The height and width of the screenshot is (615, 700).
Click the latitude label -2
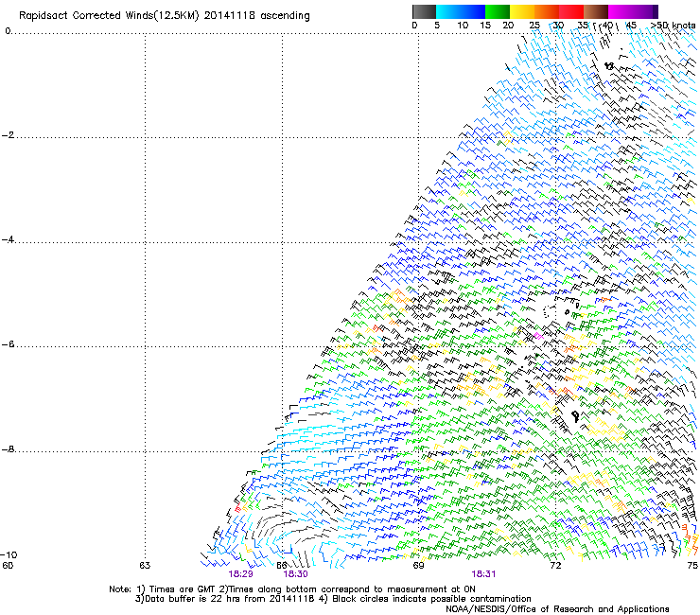pyautogui.click(x=8, y=135)
